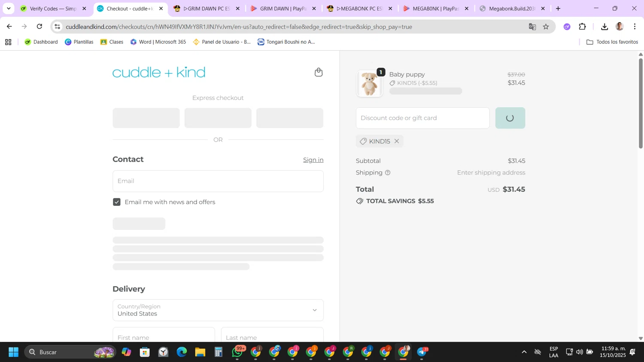Open the Dashboard bookmark
This screenshot has width=644, height=362.
tap(41, 42)
